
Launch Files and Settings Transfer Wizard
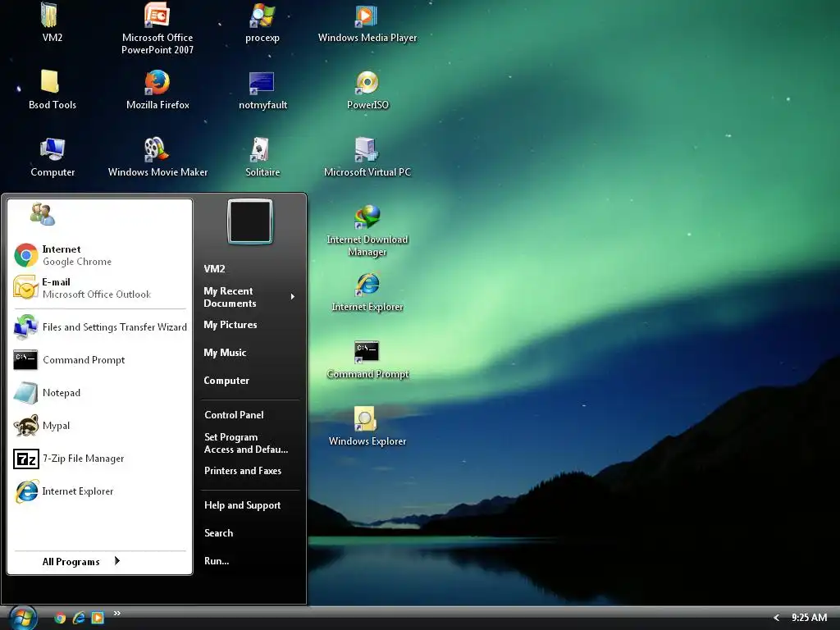[x=100, y=326]
